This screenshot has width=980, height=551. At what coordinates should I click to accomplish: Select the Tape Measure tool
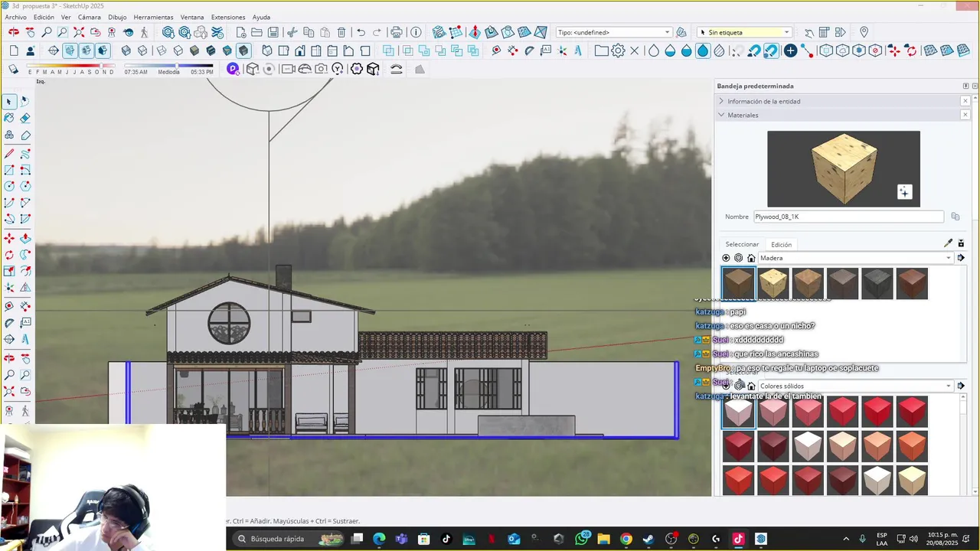tap(9, 305)
